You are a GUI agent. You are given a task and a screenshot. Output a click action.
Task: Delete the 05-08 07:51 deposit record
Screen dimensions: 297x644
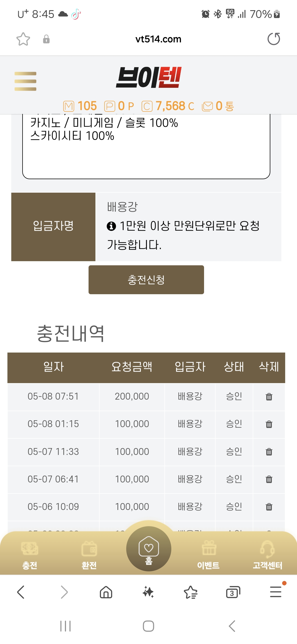(x=269, y=397)
